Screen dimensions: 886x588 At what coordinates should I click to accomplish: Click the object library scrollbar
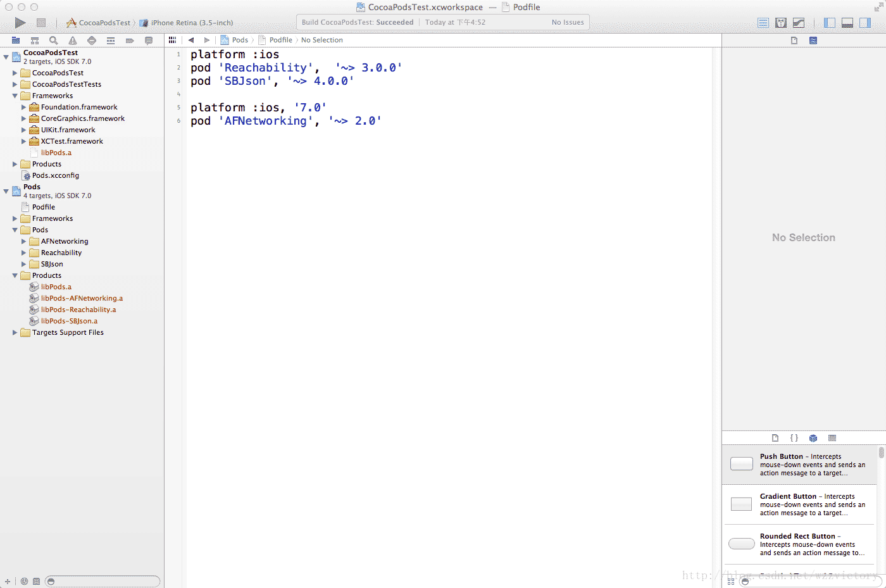click(881, 453)
